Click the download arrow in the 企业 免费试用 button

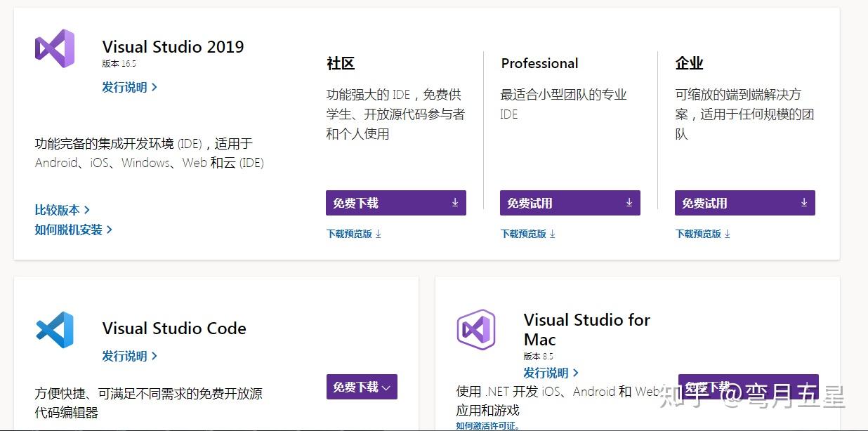point(804,203)
